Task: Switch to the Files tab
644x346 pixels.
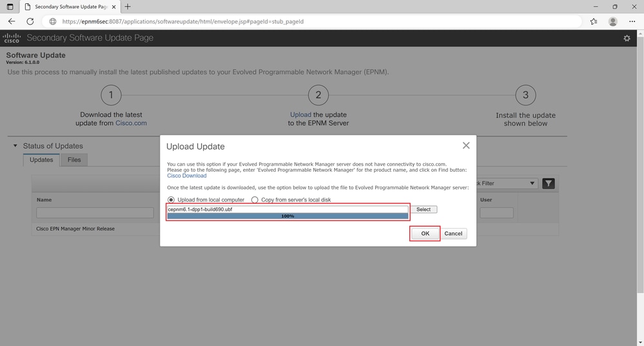Action: click(74, 159)
